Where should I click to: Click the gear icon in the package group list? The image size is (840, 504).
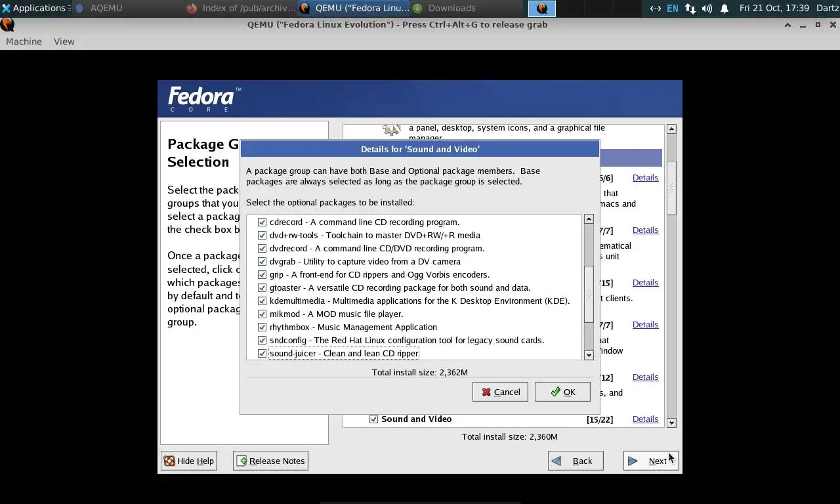392,129
